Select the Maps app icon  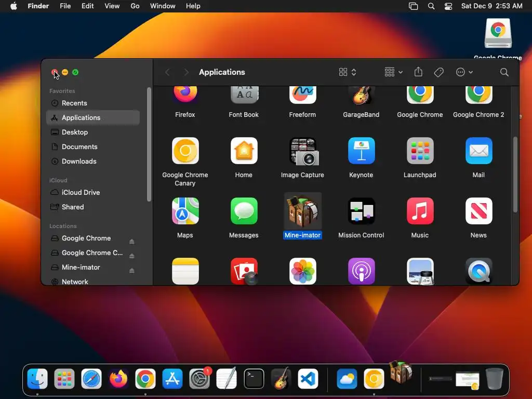[x=185, y=211]
